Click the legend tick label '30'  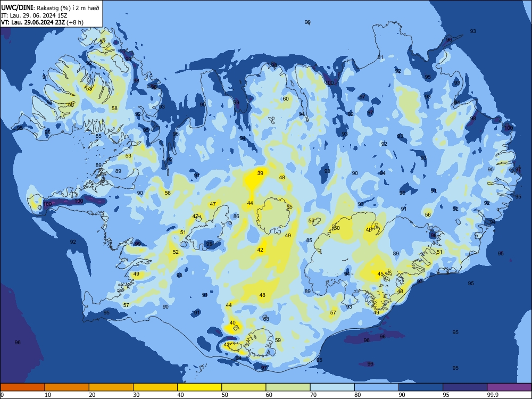click(x=136, y=395)
